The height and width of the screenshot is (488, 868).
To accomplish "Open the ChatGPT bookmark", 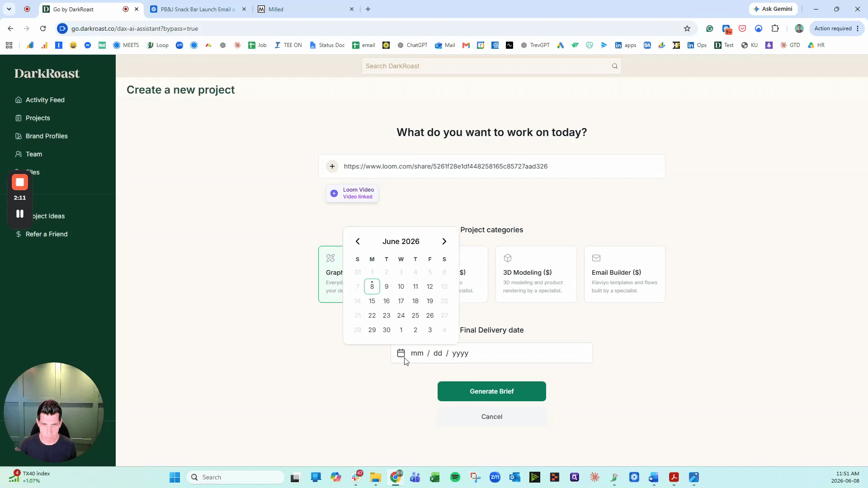I will click(412, 45).
